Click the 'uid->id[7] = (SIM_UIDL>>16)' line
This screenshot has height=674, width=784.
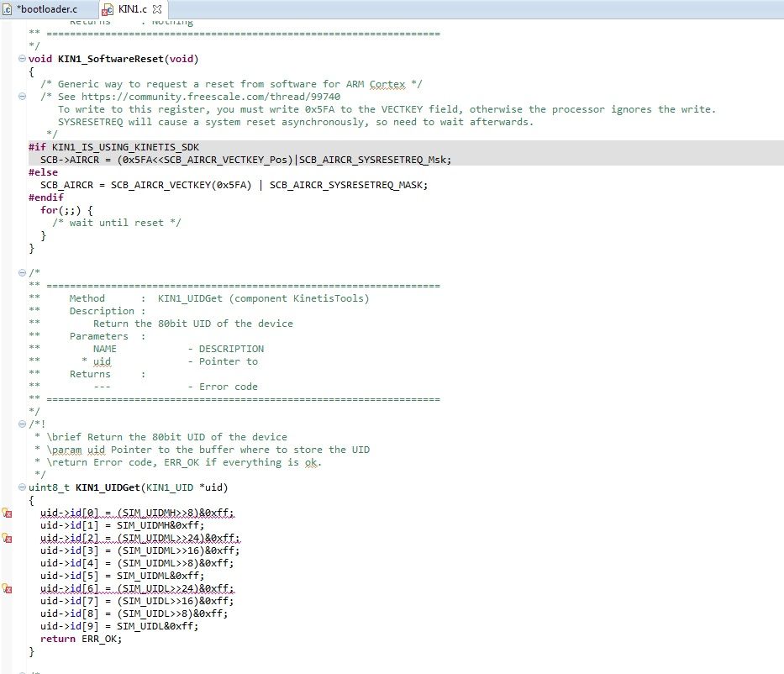137,601
